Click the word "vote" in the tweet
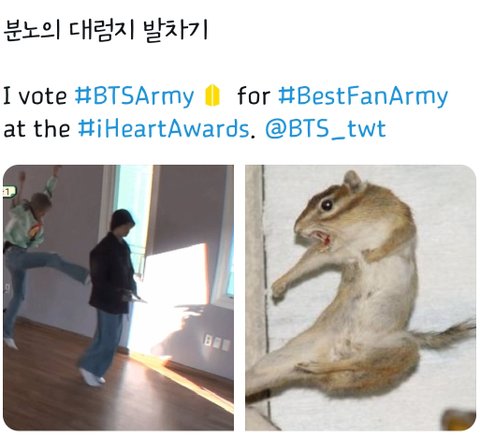480x437 pixels. pyautogui.click(x=42, y=97)
